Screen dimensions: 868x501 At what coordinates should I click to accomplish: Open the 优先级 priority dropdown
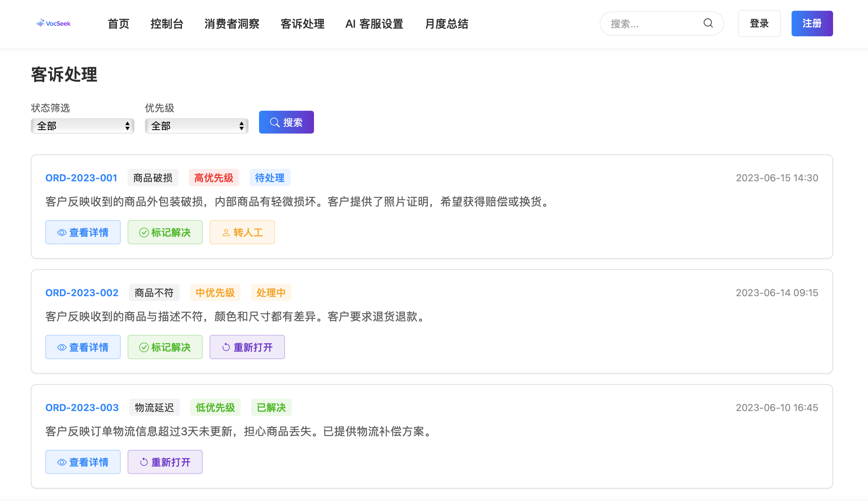click(x=196, y=126)
